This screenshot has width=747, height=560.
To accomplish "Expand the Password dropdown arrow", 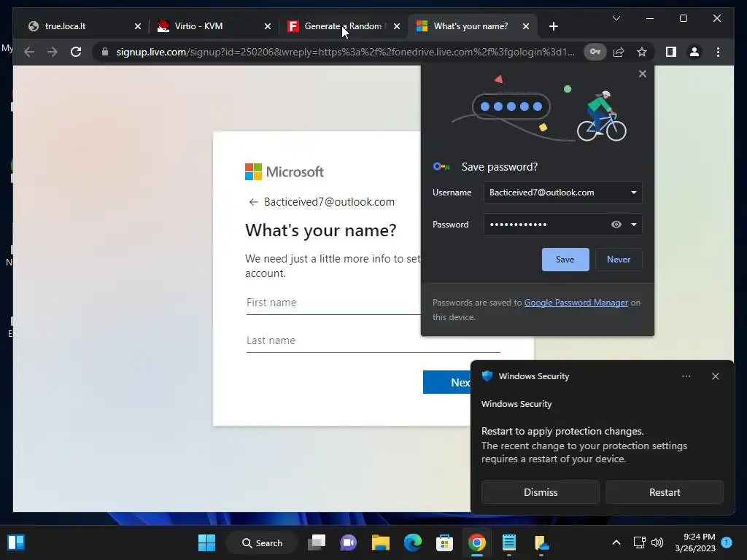I will click(634, 225).
